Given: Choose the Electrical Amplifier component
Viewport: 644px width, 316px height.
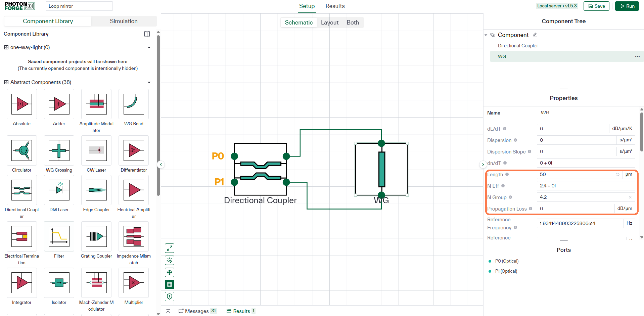Looking at the screenshot, I should [134, 190].
